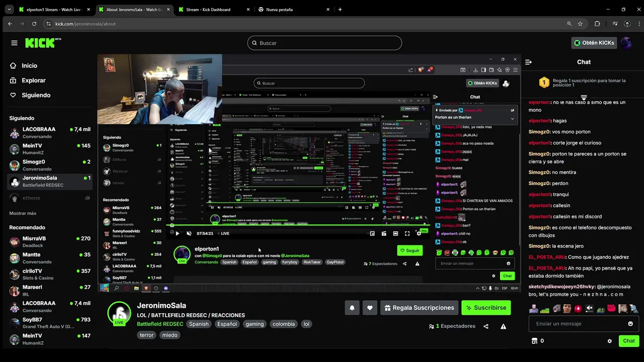This screenshot has height=362, width=644.
Task: Open the Chrome profile avatar
Action: (627, 24)
